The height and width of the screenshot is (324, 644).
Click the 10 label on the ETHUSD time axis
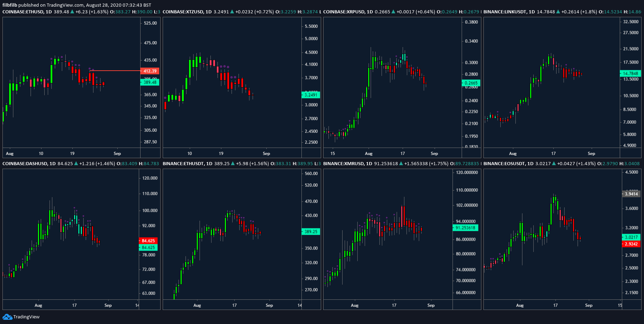click(41, 154)
